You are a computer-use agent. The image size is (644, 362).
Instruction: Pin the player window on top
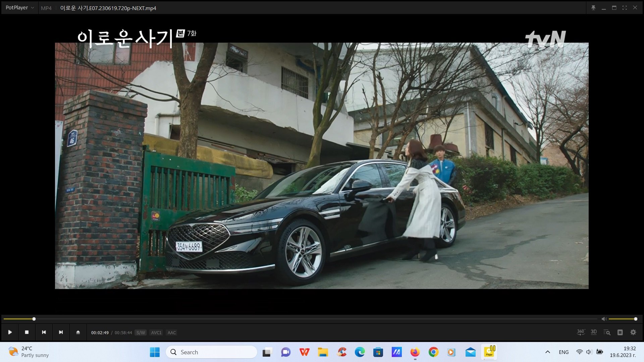pos(593,8)
